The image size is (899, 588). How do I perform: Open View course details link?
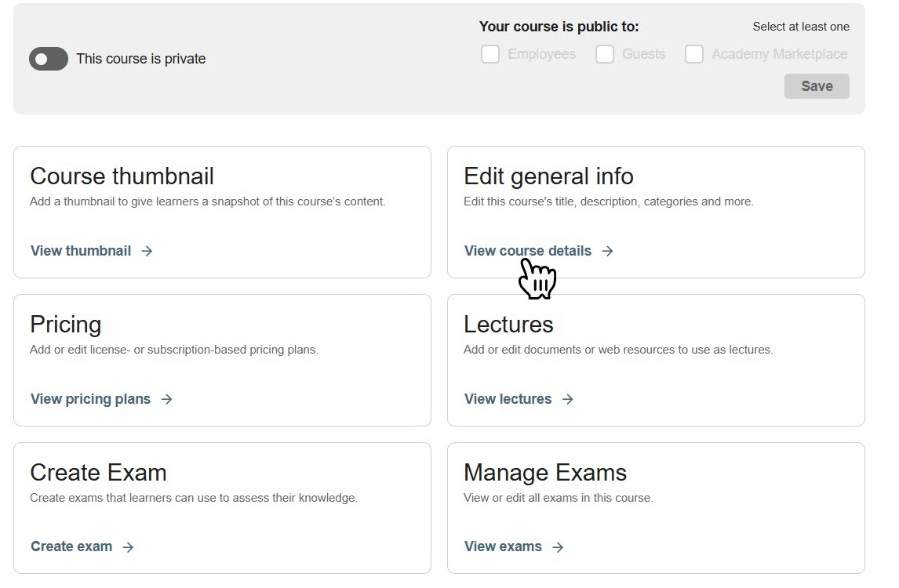(528, 251)
